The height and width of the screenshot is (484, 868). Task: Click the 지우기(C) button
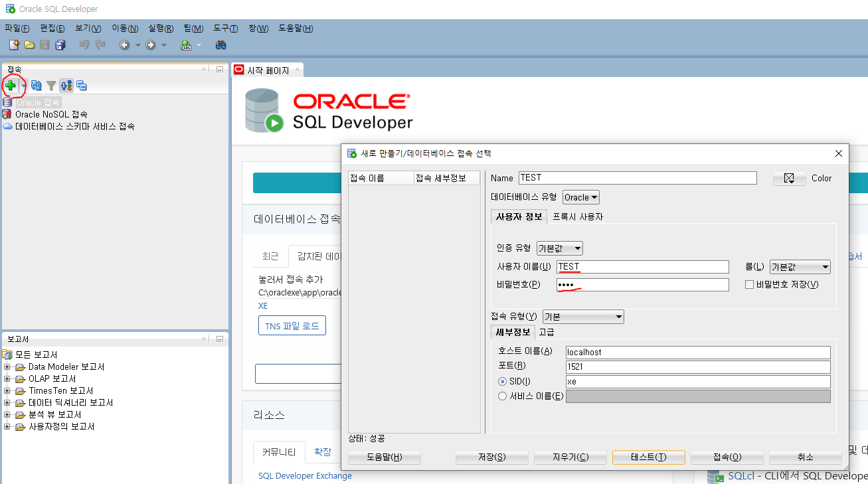[x=570, y=457]
